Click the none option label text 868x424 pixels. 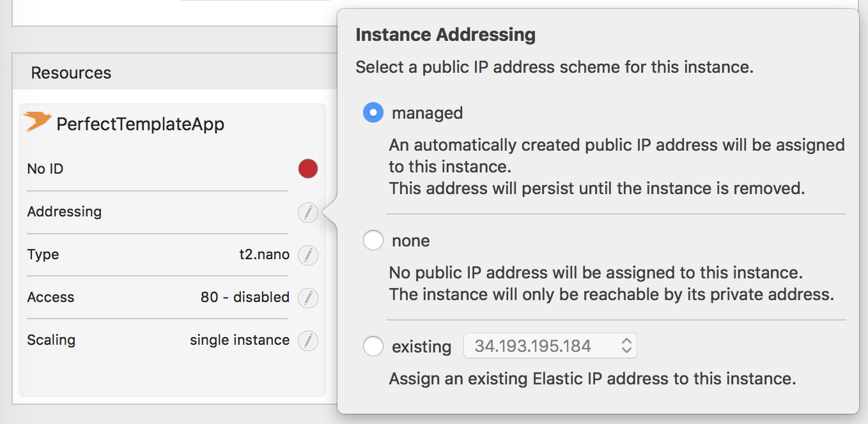tap(411, 241)
